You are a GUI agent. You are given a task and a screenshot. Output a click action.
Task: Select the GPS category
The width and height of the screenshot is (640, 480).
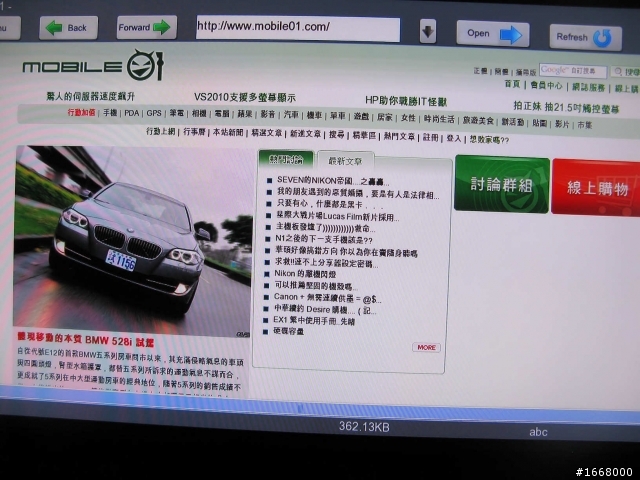point(154,113)
